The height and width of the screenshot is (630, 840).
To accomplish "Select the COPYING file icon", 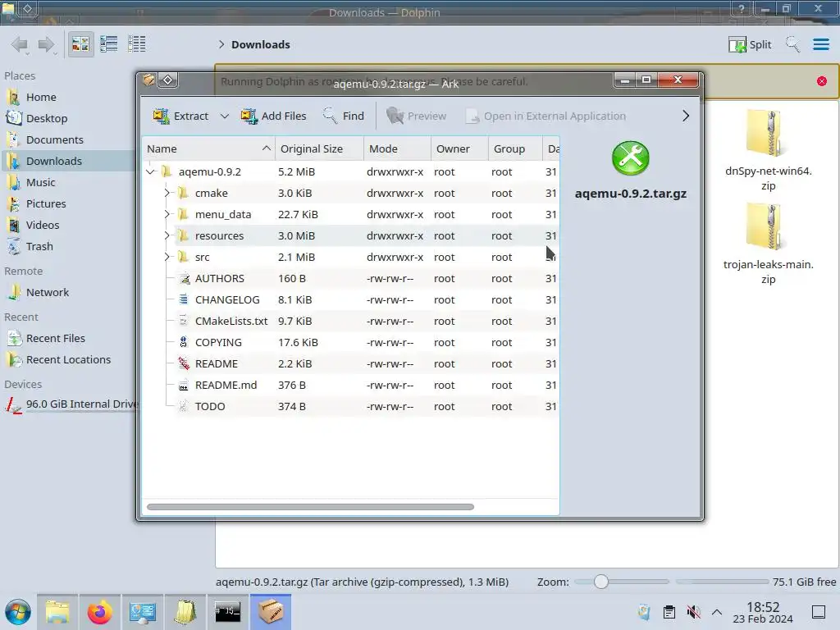I will [x=184, y=342].
